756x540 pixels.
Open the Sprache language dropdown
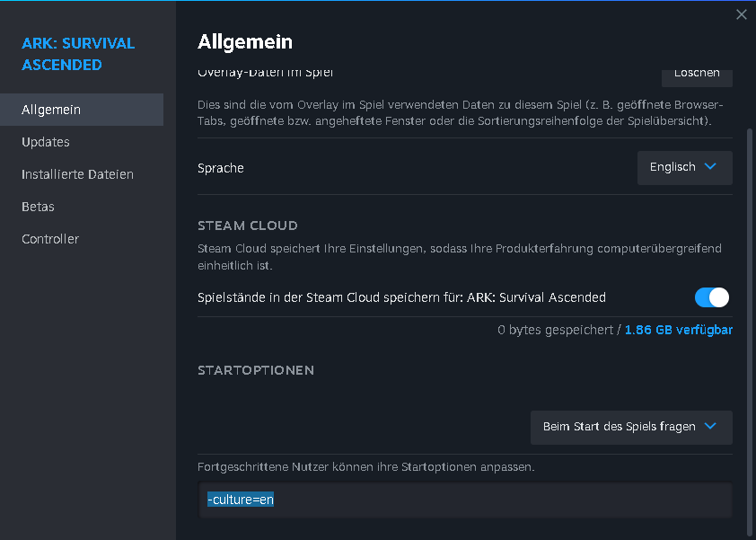(x=685, y=167)
